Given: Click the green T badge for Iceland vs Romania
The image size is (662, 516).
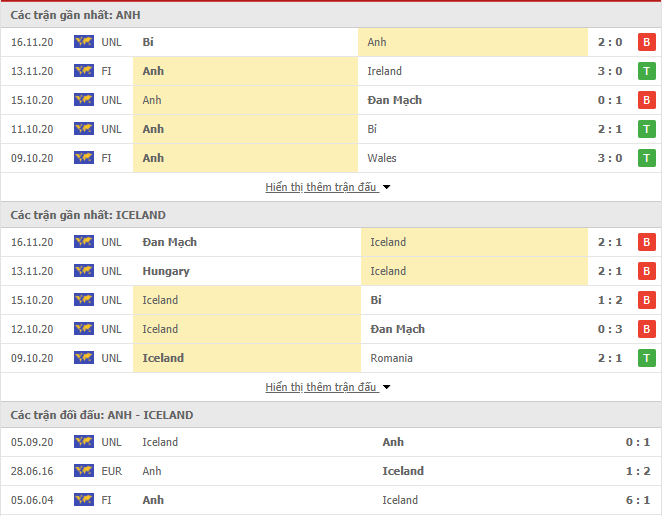Looking at the screenshot, I should (646, 358).
